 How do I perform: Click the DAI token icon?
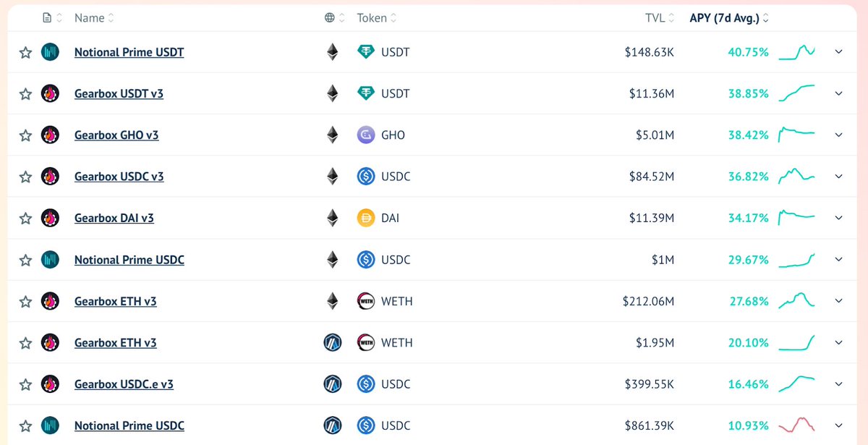(x=366, y=218)
